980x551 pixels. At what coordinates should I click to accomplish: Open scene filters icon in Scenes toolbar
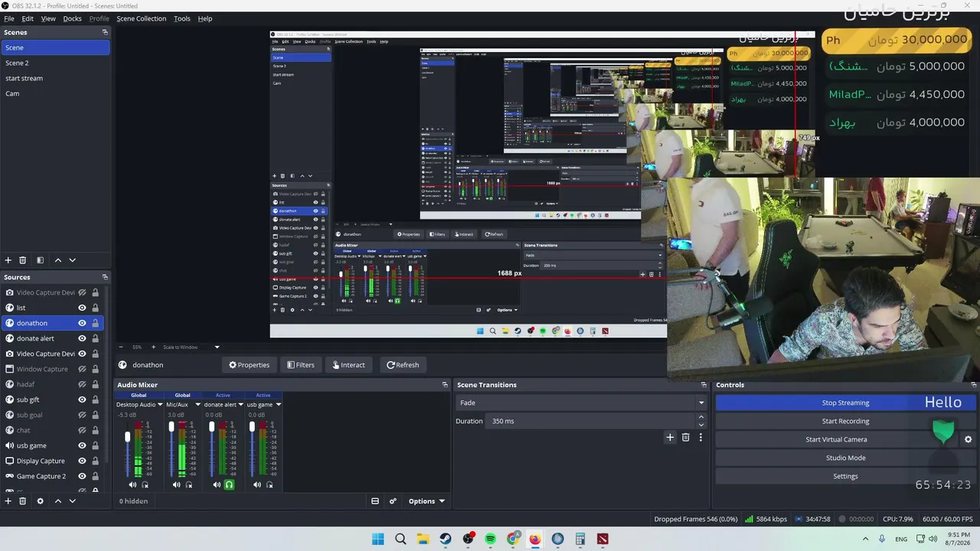coord(41,260)
